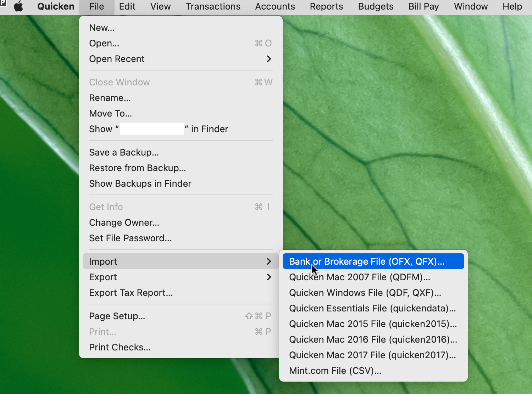The width and height of the screenshot is (532, 394).
Task: Expand the Import submenu chevron
Action: pos(269,261)
